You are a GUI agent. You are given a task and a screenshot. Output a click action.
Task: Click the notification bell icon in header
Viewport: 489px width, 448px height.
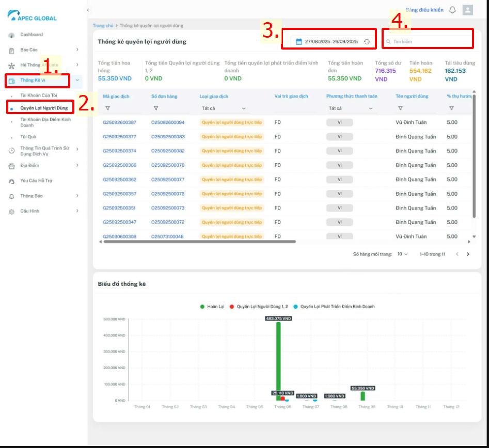click(452, 10)
